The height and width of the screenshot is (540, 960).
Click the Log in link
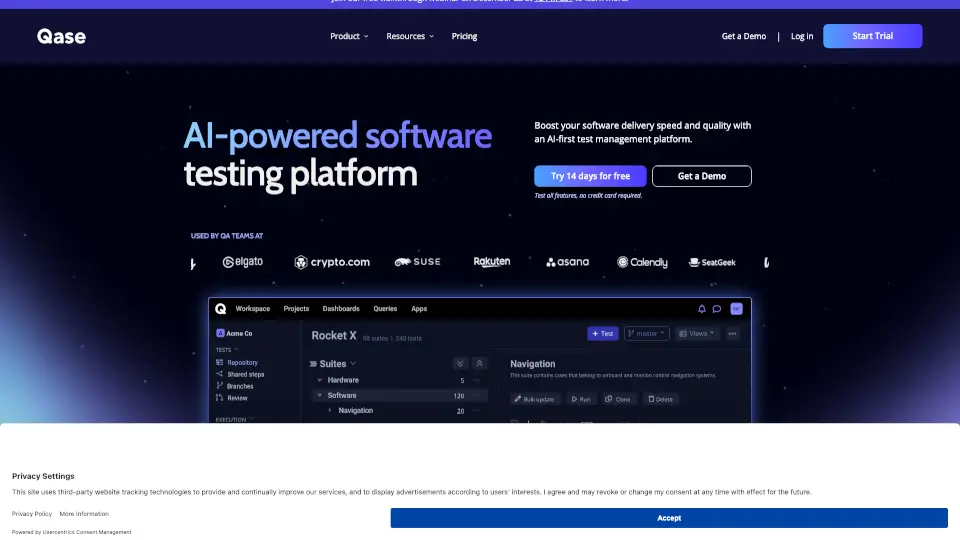802,36
